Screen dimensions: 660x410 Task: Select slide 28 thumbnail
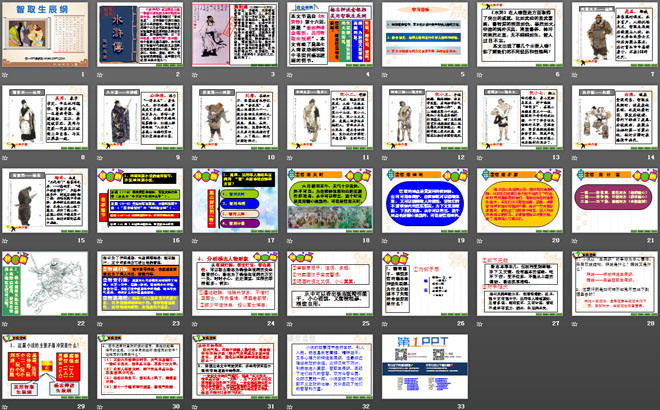point(615,284)
